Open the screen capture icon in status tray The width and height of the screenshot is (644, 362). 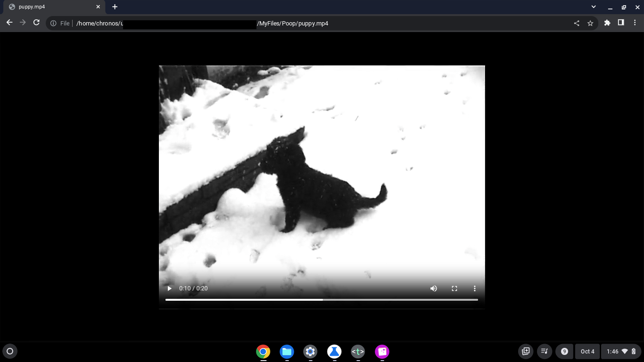pyautogui.click(x=526, y=351)
